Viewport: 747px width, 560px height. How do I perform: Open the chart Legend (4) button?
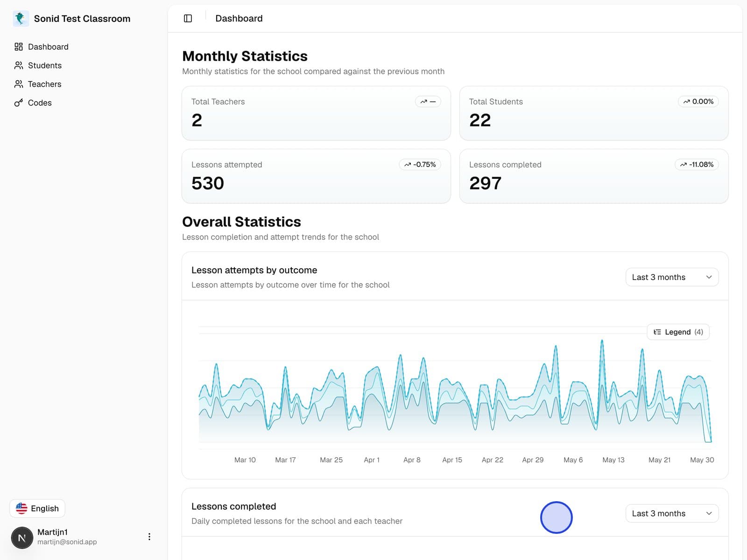click(x=678, y=332)
